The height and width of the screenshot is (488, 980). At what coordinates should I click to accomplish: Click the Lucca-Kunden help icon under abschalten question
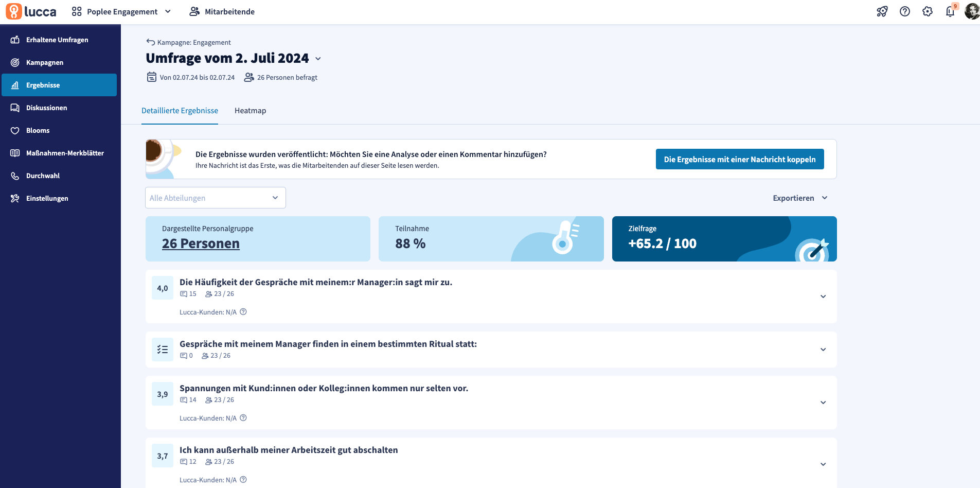click(243, 479)
